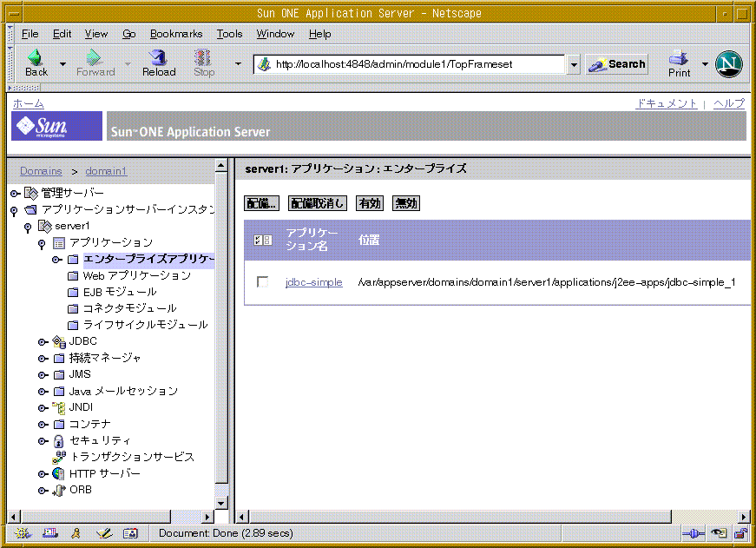Open the File menu
Viewport: 756px width, 548px height.
coord(30,34)
